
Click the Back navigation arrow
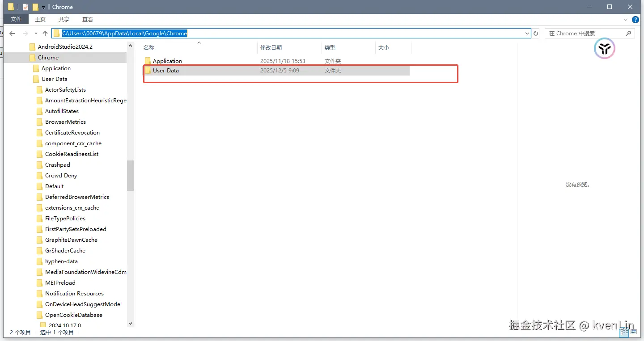click(12, 34)
